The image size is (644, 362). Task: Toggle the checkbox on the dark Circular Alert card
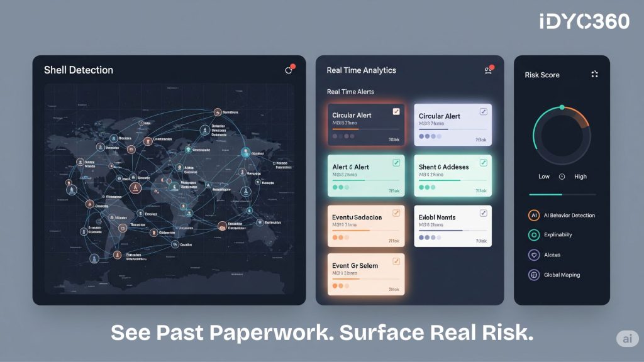[x=396, y=111]
